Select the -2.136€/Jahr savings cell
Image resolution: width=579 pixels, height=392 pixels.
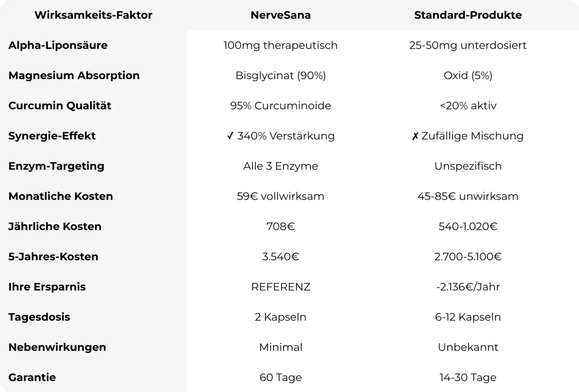[x=468, y=287]
